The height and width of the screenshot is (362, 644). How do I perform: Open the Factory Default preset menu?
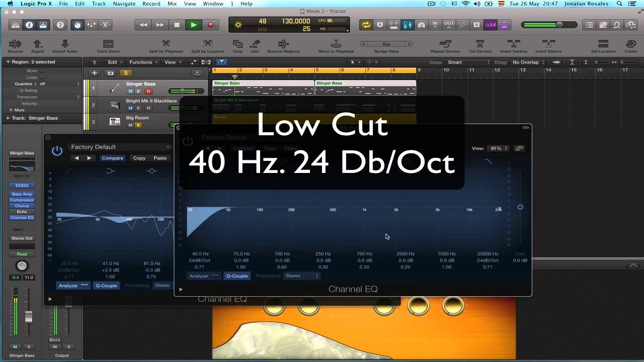point(120,147)
